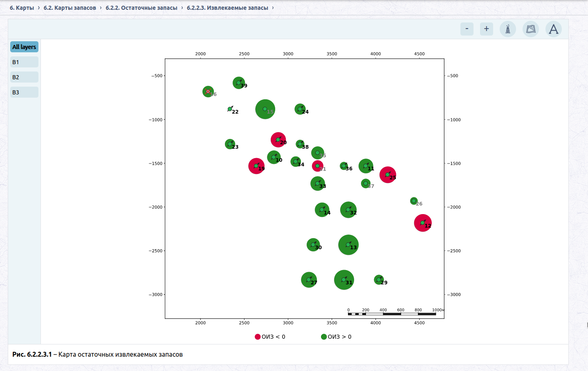Switch to layer B3
Image resolution: width=588 pixels, height=371 pixels.
pos(24,92)
